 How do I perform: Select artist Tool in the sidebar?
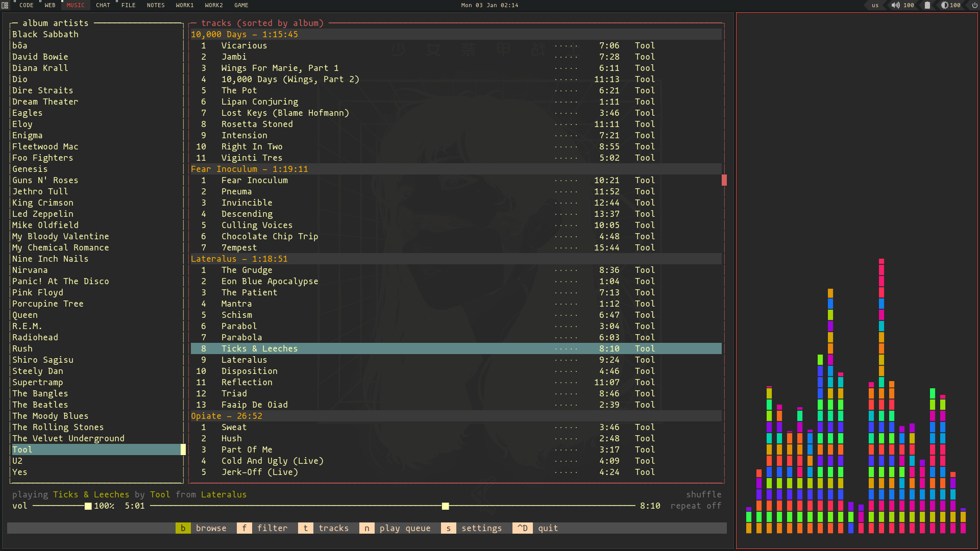(22, 449)
